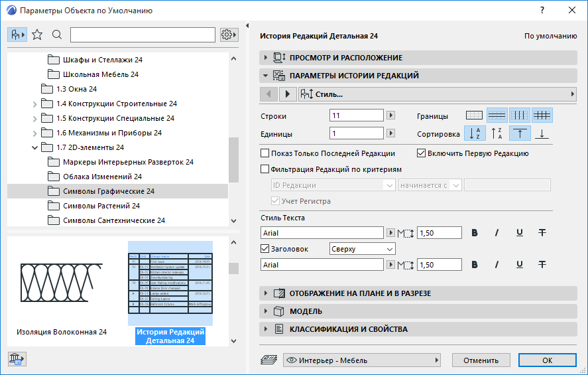The height and width of the screenshot is (375, 588).
Task: Open the Стиль... page selector menu
Action: click(x=438, y=94)
